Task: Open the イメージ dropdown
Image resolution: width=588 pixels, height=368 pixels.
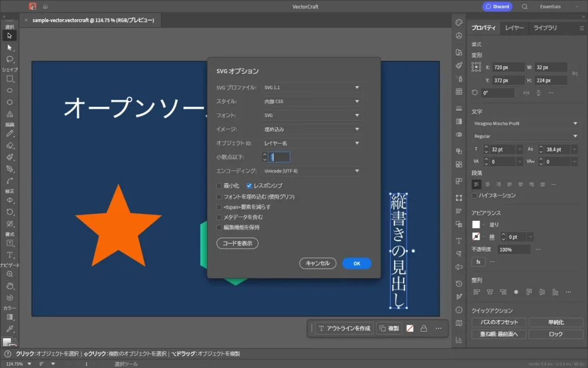Action: point(312,129)
